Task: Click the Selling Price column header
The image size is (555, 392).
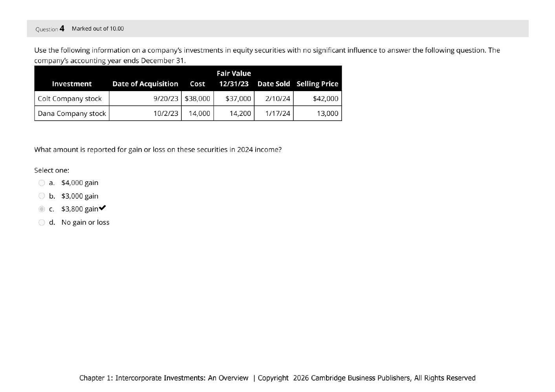Action: pos(317,84)
